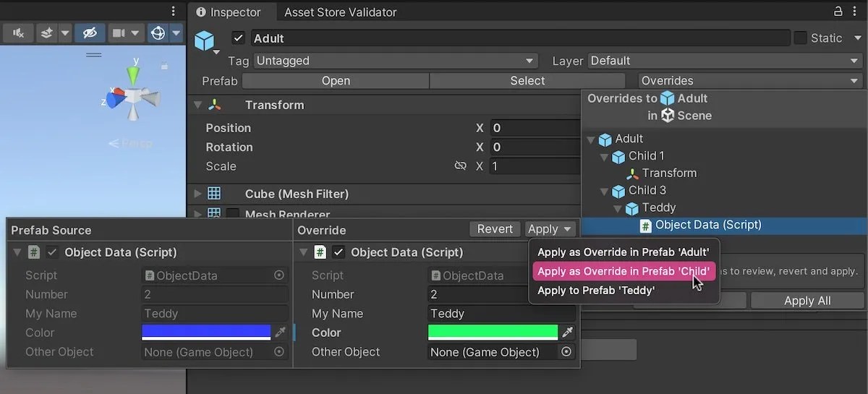The height and width of the screenshot is (394, 868).
Task: Click the Mesh Filter grid icon
Action: [214, 194]
